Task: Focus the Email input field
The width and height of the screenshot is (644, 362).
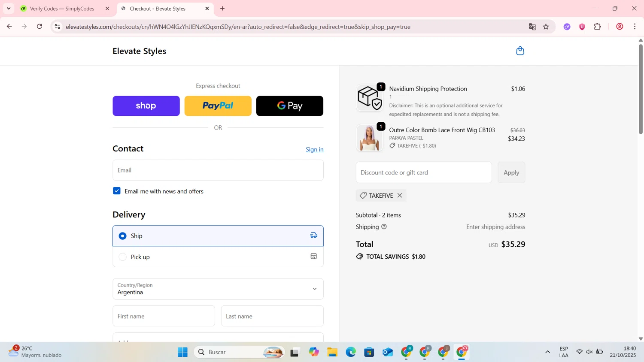Action: [x=218, y=170]
